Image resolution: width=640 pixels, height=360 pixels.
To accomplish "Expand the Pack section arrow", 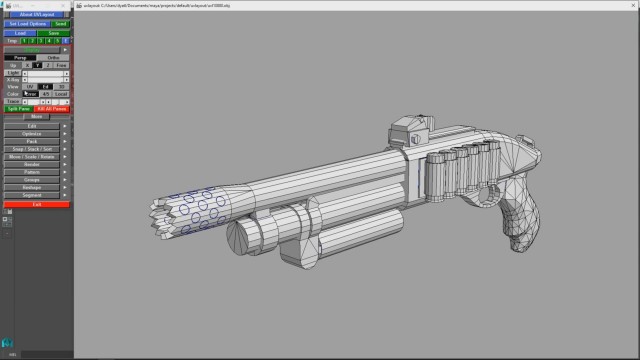I will click(x=65, y=142).
